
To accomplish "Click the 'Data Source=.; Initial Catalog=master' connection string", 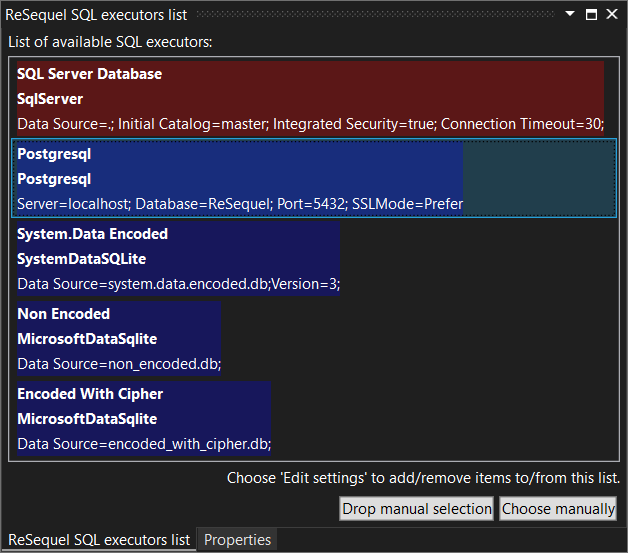I will point(310,124).
